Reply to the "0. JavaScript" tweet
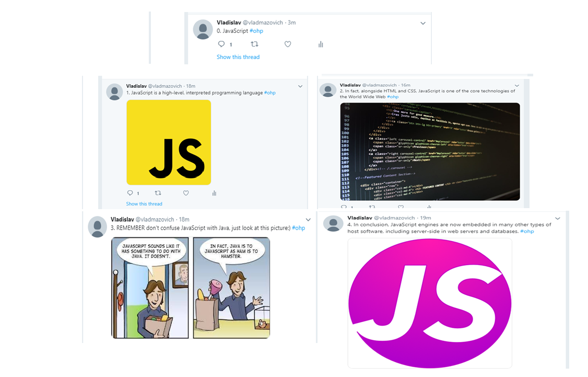This screenshot has width=588, height=377. click(x=221, y=44)
